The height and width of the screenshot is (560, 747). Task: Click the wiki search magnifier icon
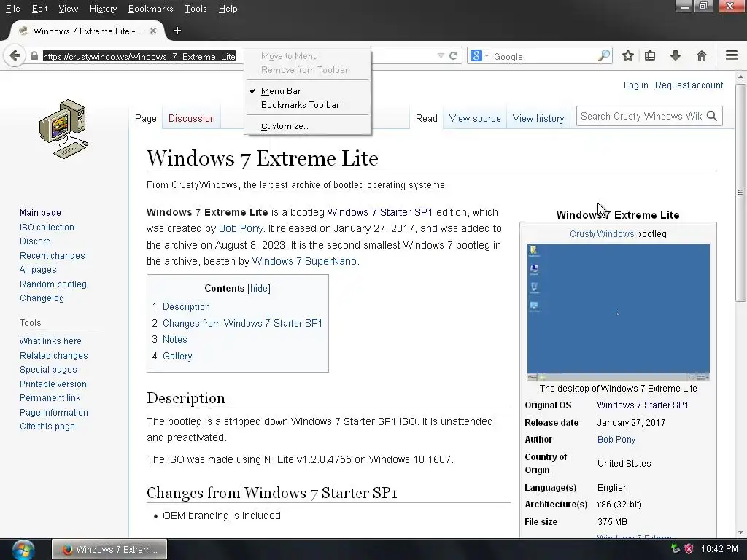712,116
